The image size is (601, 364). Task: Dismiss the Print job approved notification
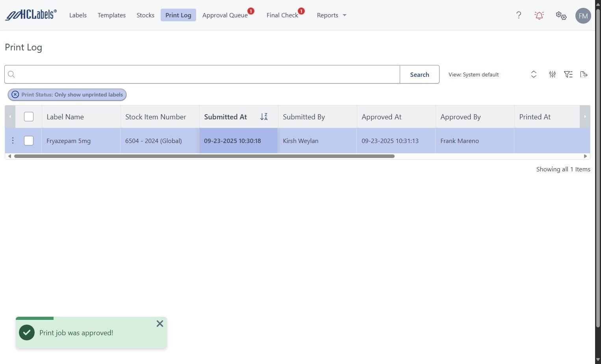click(160, 323)
